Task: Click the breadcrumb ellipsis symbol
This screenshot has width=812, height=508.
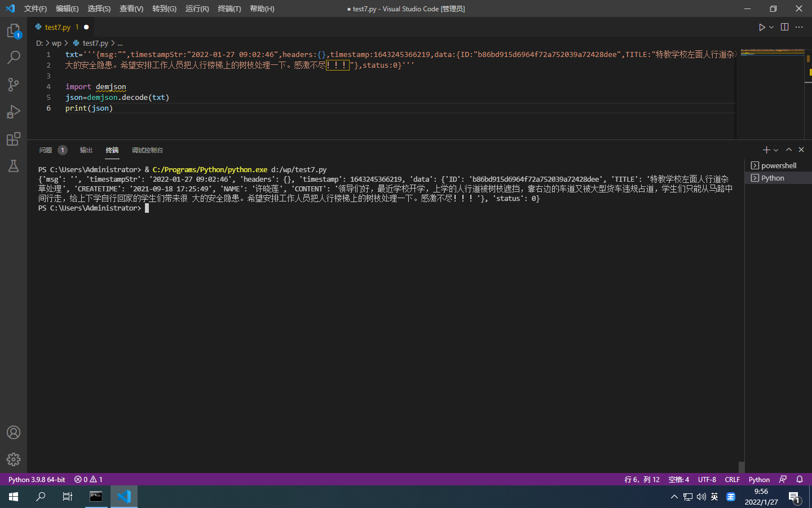Action: (120, 43)
